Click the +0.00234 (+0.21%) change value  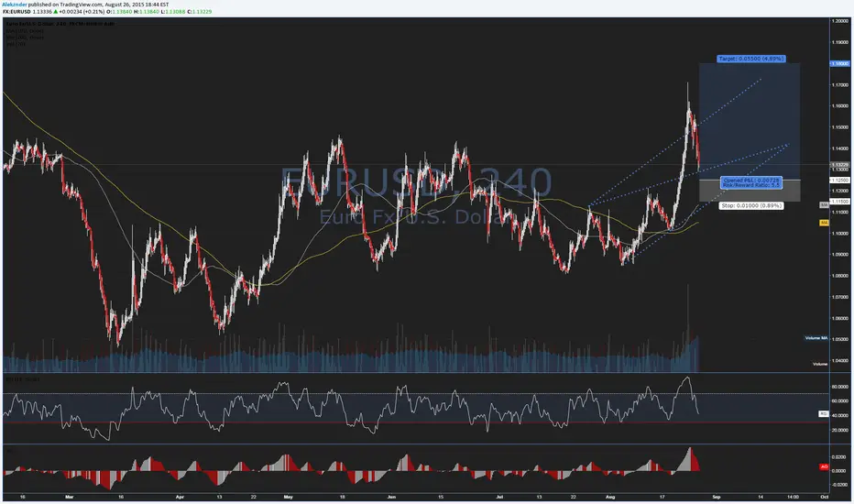[82, 11]
